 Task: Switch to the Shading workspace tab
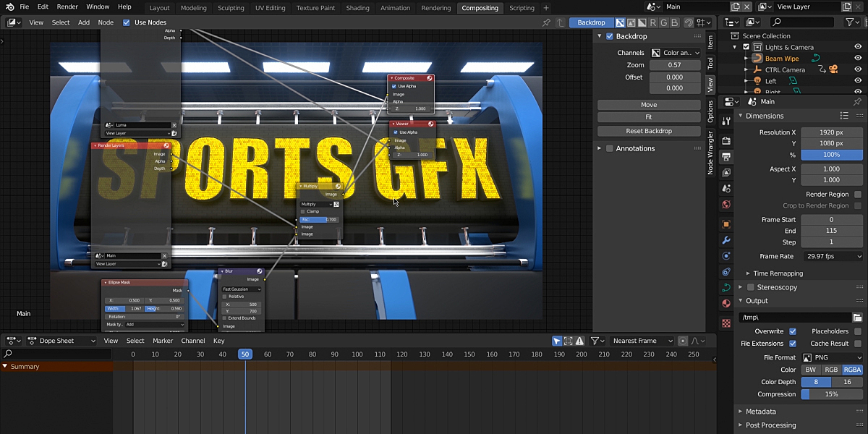coord(357,8)
